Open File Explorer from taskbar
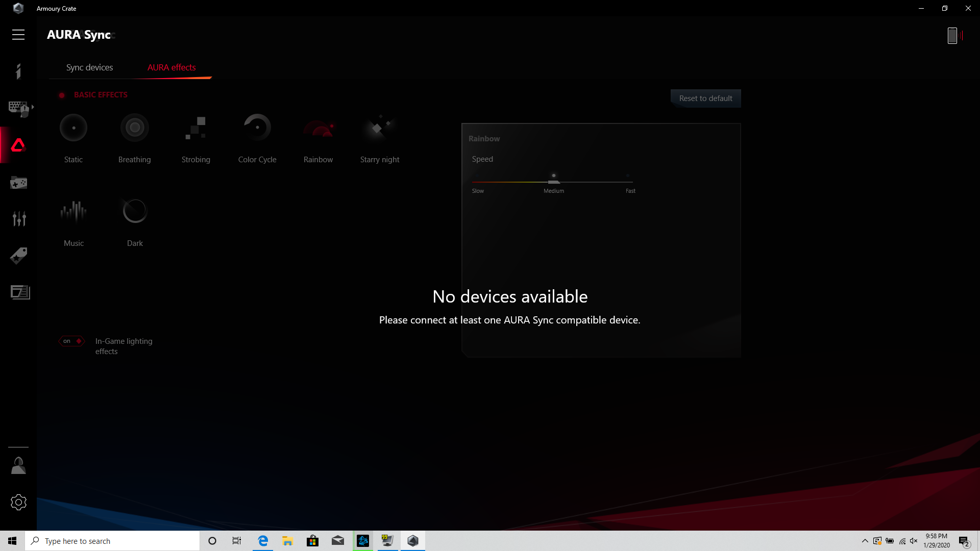 point(288,541)
